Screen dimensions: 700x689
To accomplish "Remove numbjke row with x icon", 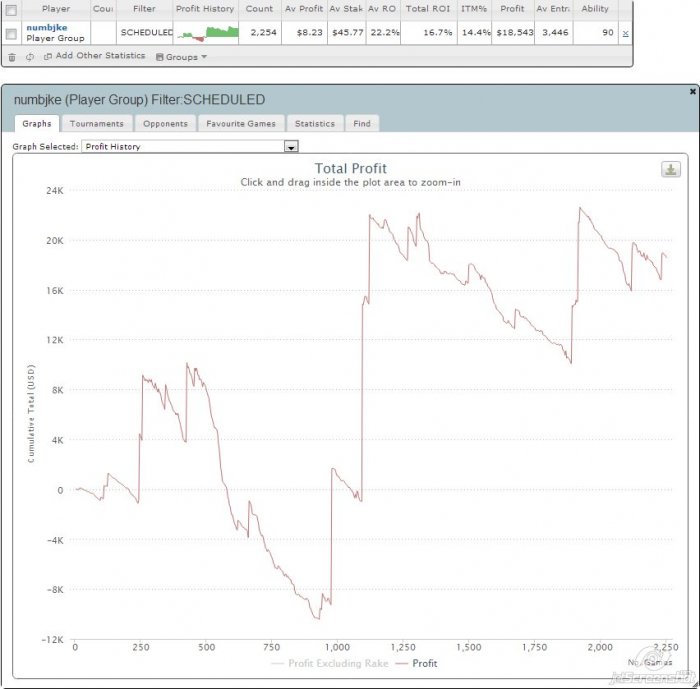I will point(625,33).
